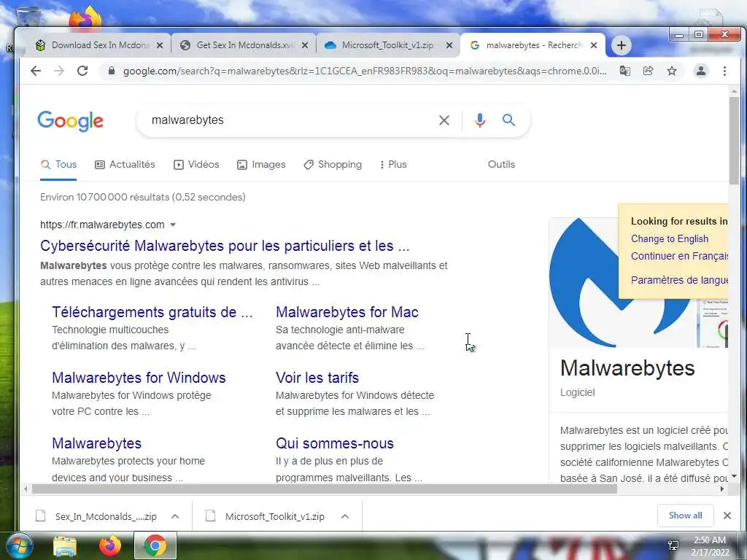Open Malwarebytes for Windows link

[139, 378]
